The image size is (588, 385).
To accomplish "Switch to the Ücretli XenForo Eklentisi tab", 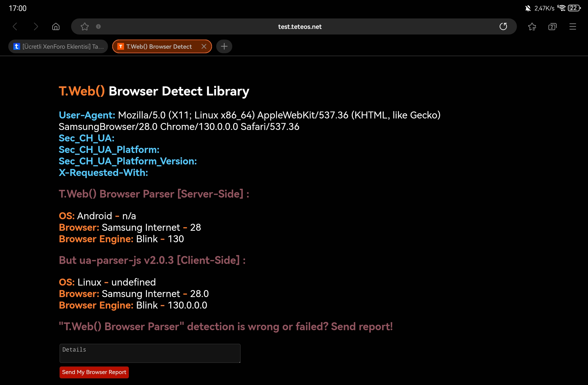I will point(58,47).
